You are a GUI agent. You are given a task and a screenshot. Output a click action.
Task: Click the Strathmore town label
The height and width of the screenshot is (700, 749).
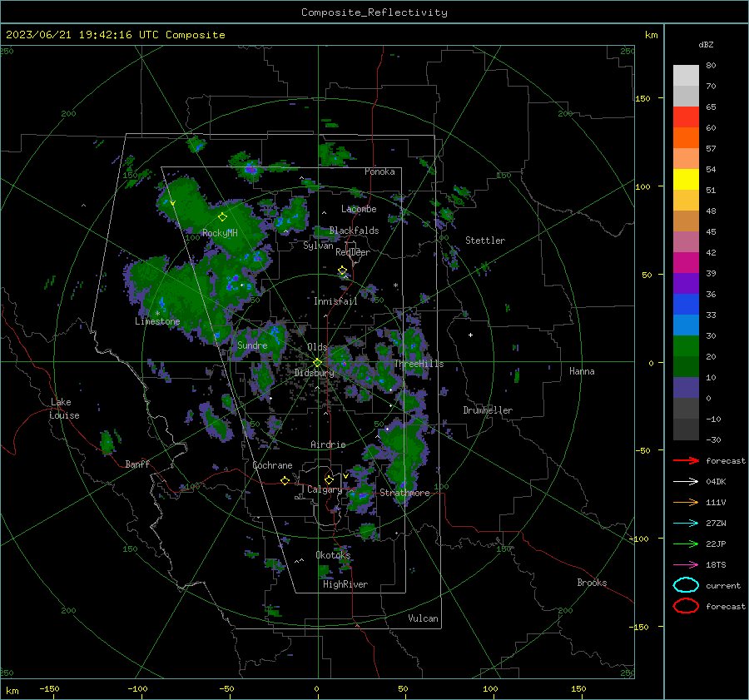tap(404, 493)
